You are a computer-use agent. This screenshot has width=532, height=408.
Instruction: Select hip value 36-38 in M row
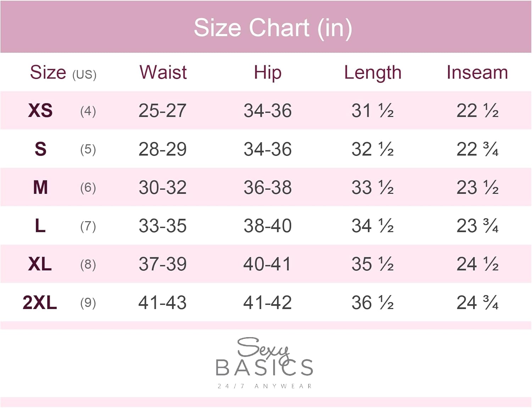coord(267,187)
